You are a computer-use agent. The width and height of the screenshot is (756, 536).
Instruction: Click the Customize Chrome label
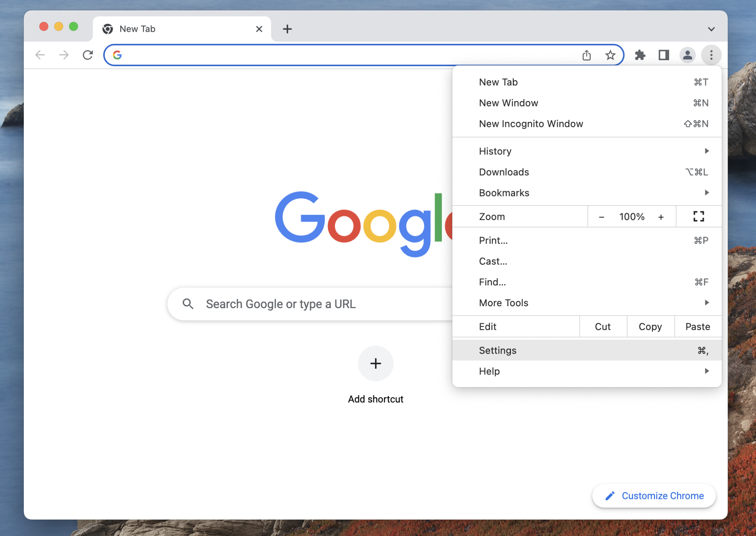tap(663, 496)
